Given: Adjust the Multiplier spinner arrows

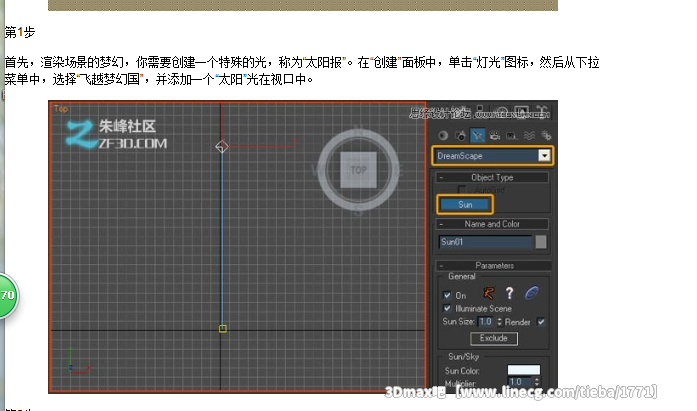Looking at the screenshot, I should pyautogui.click(x=537, y=382).
